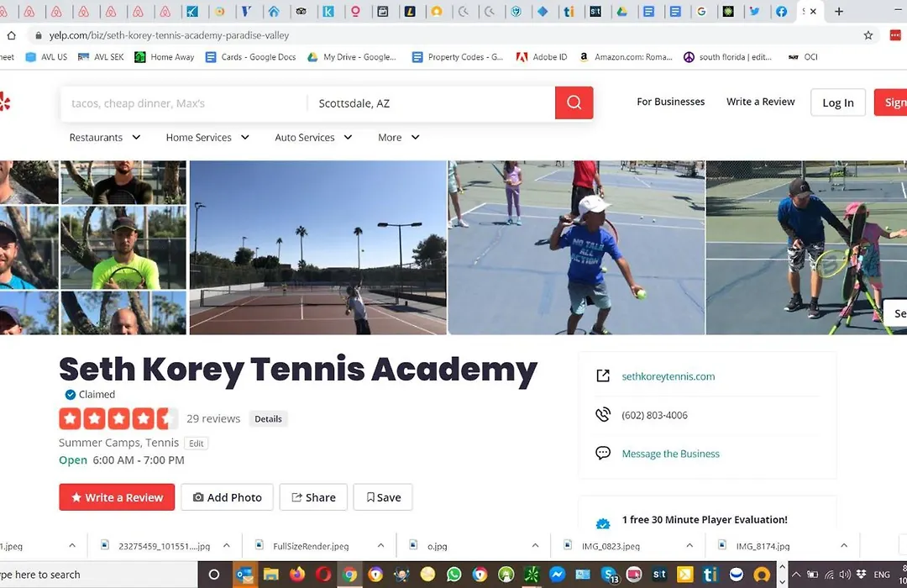Viewport: 907px width, 588px height.
Task: Open the south florida bookmark
Action: coord(727,57)
